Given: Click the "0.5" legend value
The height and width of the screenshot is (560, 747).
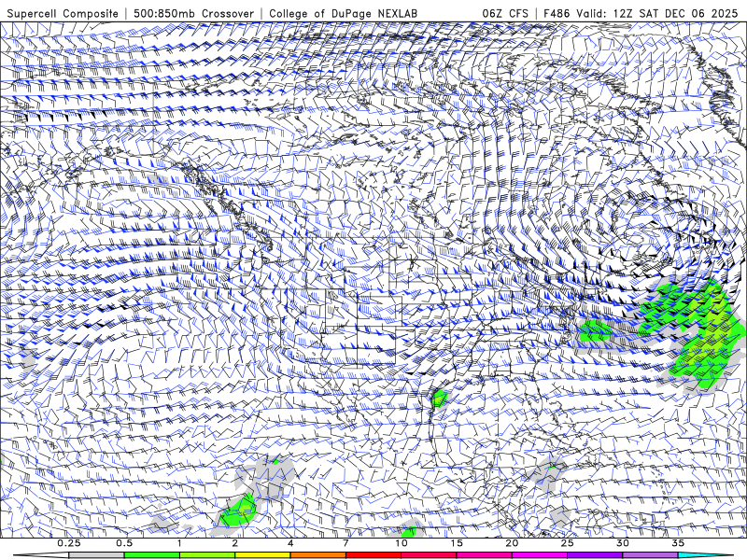Looking at the screenshot, I should point(124,543).
